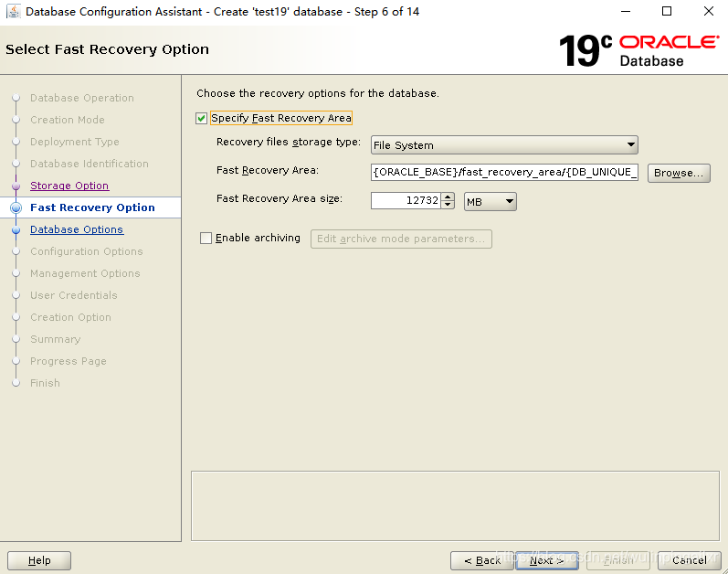Screen dimensions: 728x574
Task: Uncheck Specify Fast Recovery Area checkbox
Action: click(201, 119)
